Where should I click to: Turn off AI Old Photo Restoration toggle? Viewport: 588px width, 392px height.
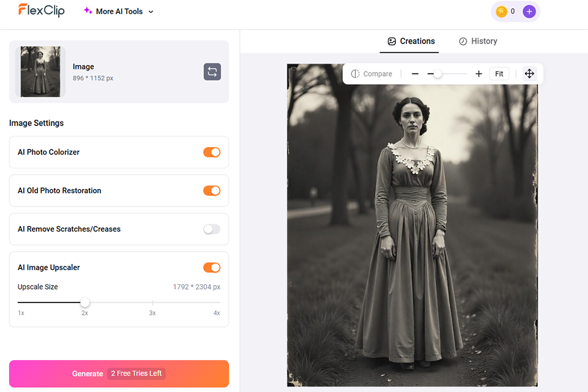[212, 190]
